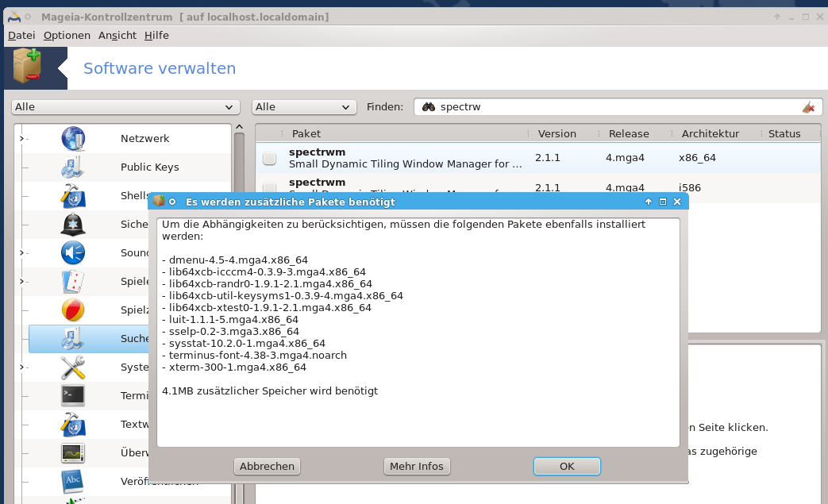The height and width of the screenshot is (504, 828).
Task: Select the Spielzeug beach ball icon
Action: [x=73, y=310]
